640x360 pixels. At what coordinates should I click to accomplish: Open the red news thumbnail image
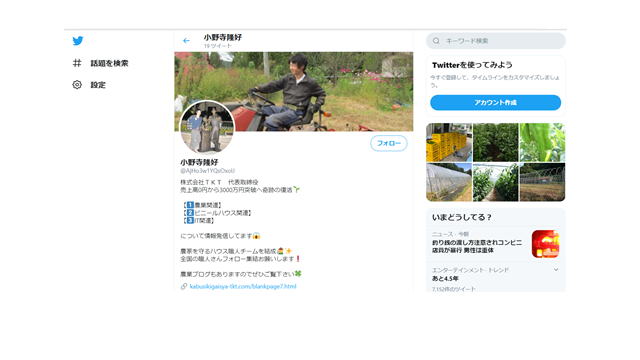coord(545,244)
